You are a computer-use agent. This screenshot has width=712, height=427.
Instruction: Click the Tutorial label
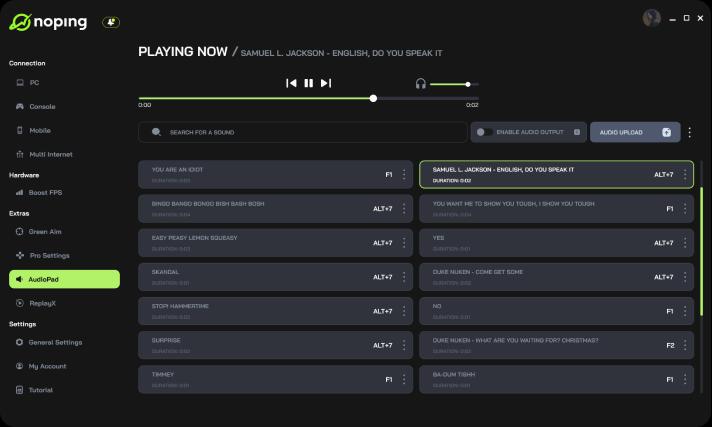[40, 390]
